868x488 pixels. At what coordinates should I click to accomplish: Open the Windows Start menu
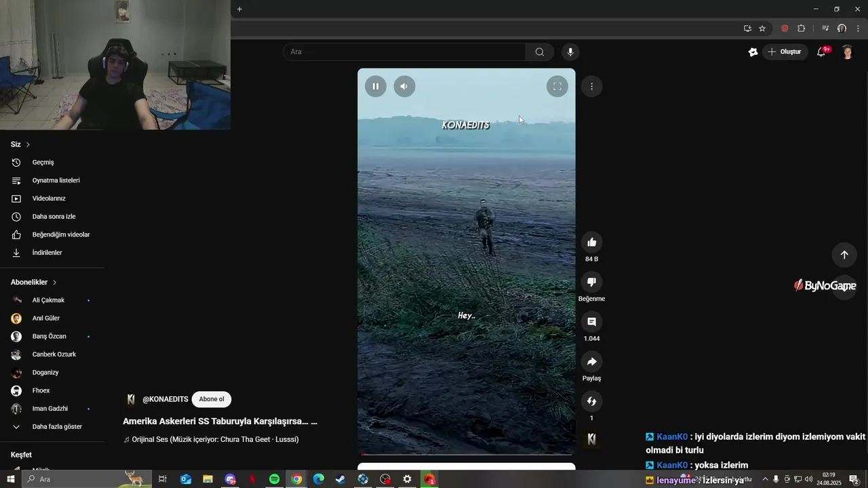(10, 479)
